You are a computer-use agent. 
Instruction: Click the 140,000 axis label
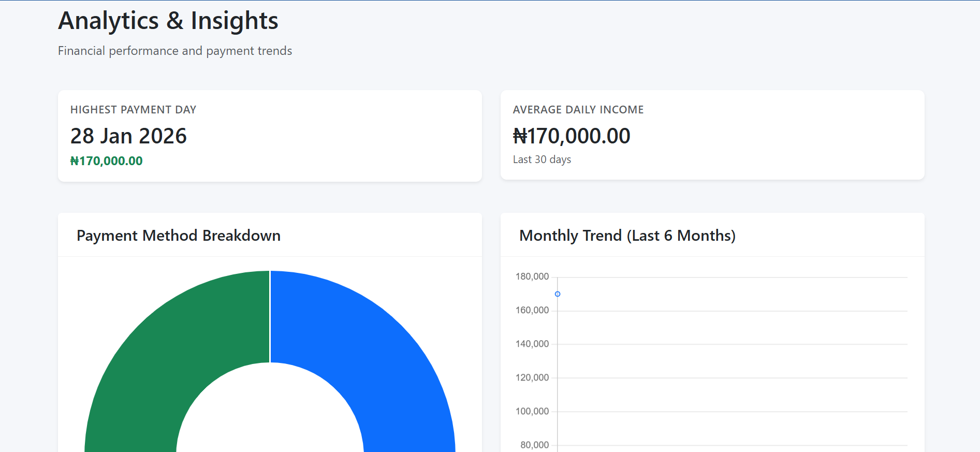click(532, 344)
